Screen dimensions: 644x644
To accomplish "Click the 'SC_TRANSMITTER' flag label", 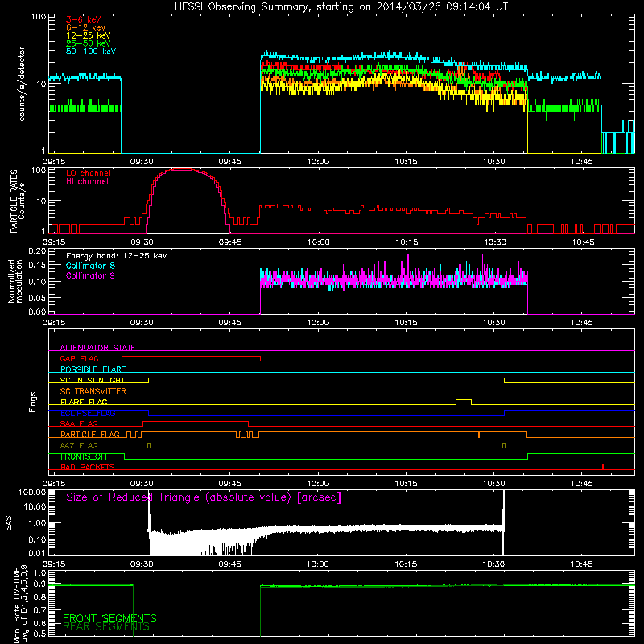I will (x=93, y=391).
